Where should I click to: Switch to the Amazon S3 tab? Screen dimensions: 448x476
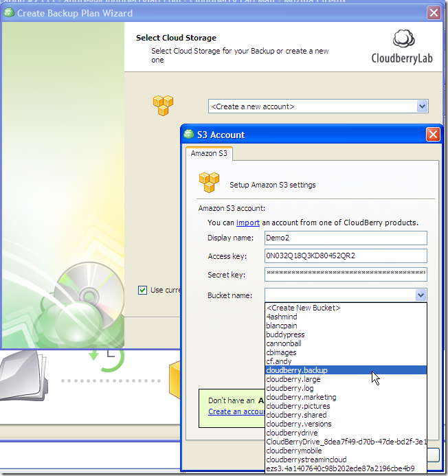coord(209,153)
